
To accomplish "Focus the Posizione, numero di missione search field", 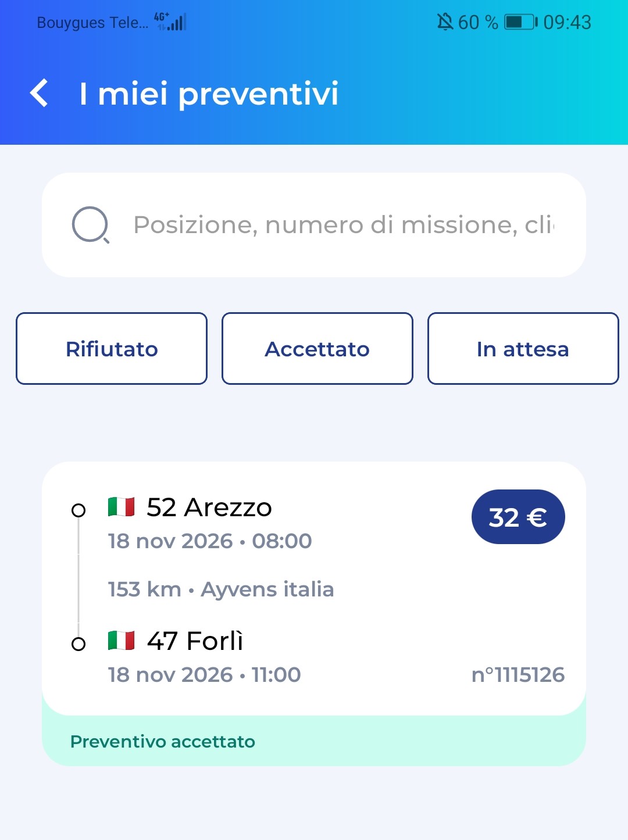I will 314,225.
